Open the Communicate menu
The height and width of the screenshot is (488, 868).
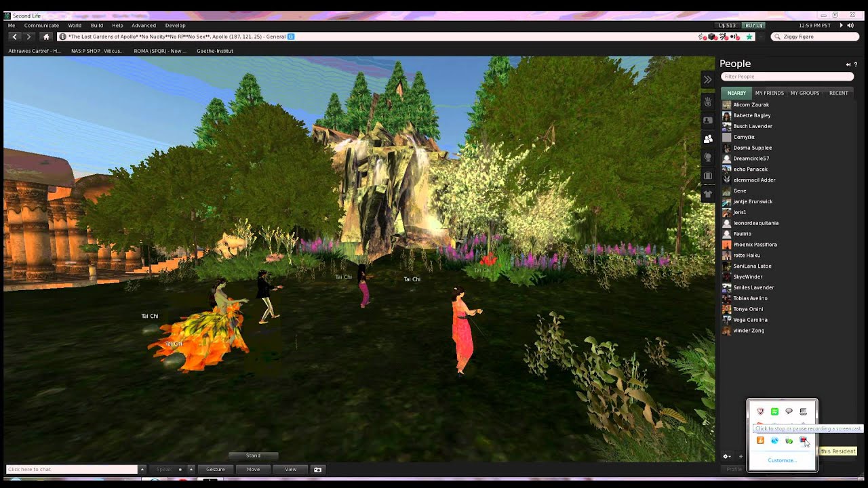point(41,25)
